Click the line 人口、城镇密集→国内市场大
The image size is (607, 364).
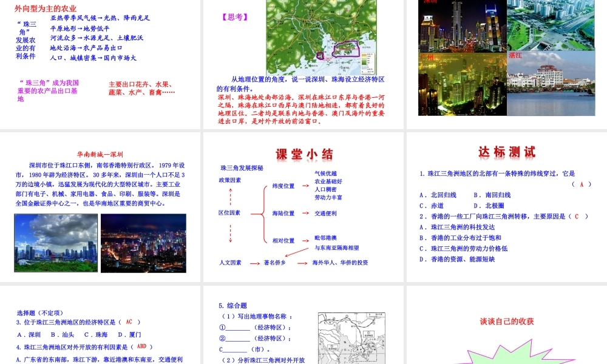[x=93, y=58]
